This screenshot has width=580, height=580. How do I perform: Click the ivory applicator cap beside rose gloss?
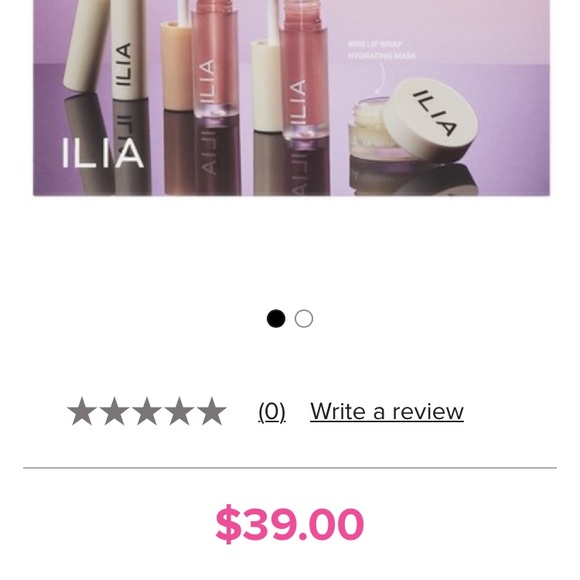point(266,85)
